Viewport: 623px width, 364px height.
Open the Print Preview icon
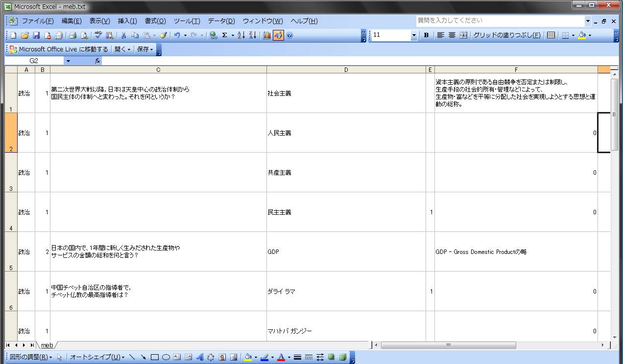pyautogui.click(x=84, y=35)
